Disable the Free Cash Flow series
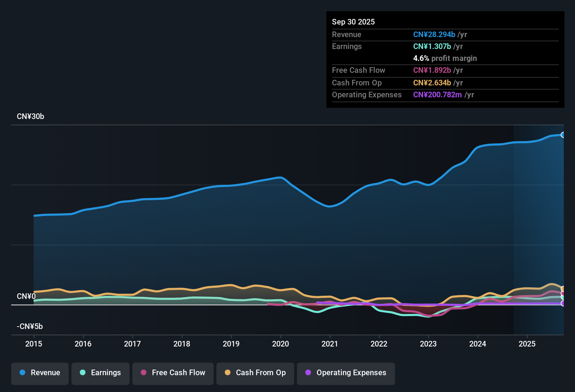The height and width of the screenshot is (392, 575). [x=173, y=373]
